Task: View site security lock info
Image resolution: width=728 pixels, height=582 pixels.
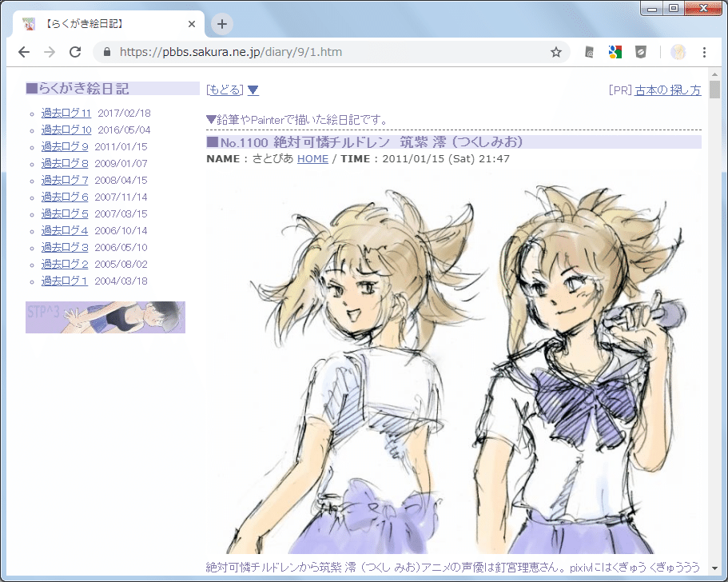Action: coord(107,52)
